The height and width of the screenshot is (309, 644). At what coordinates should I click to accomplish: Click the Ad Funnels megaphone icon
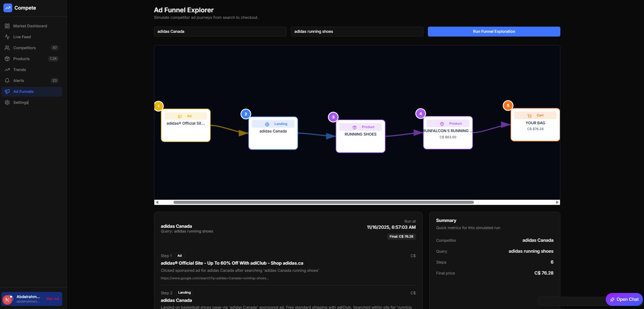(7, 92)
